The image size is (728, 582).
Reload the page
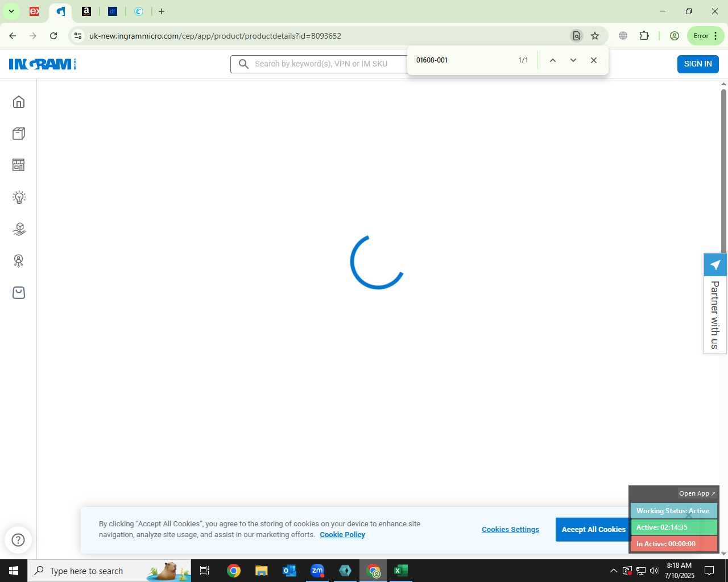(x=53, y=36)
